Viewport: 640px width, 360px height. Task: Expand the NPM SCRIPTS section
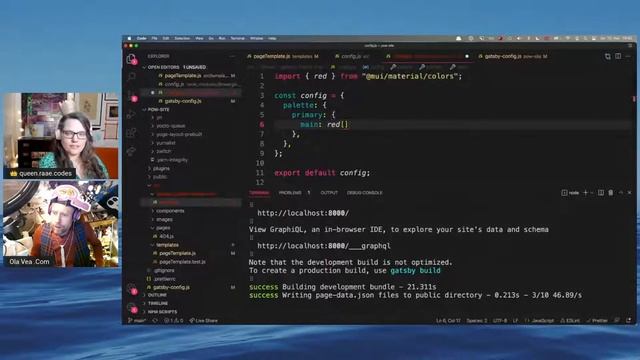(162, 312)
